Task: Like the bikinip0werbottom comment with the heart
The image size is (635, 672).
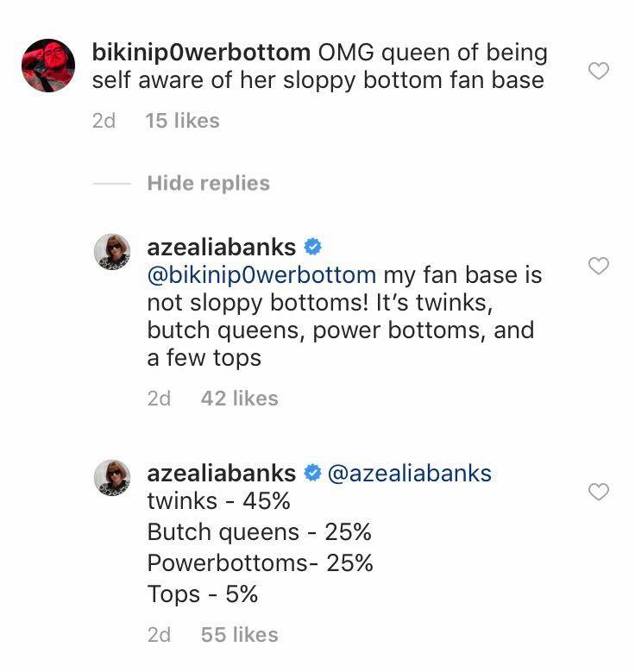Action: (598, 71)
